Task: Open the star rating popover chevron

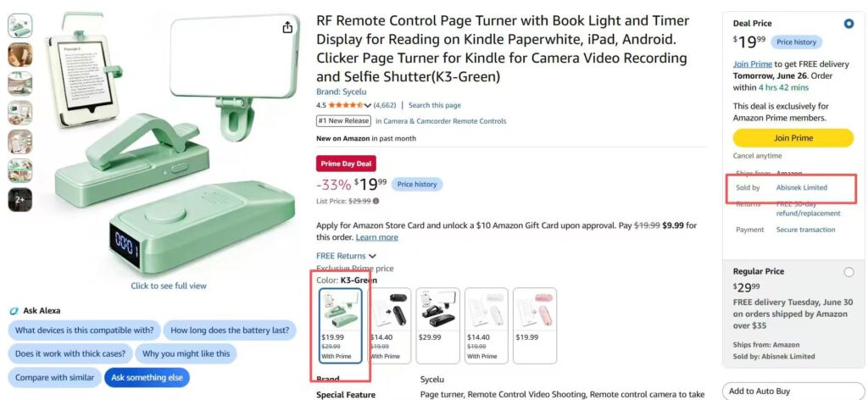Action: click(x=368, y=105)
